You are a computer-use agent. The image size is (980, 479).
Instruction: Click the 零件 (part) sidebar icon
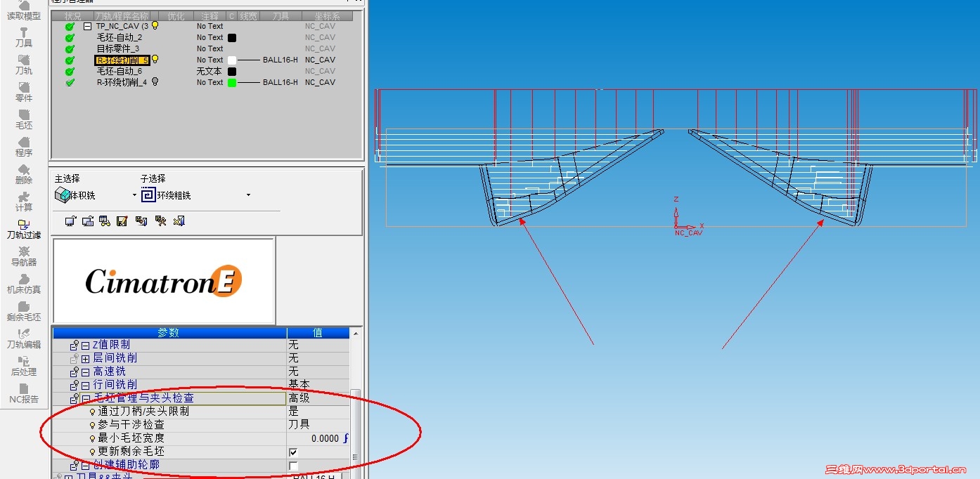point(24,92)
